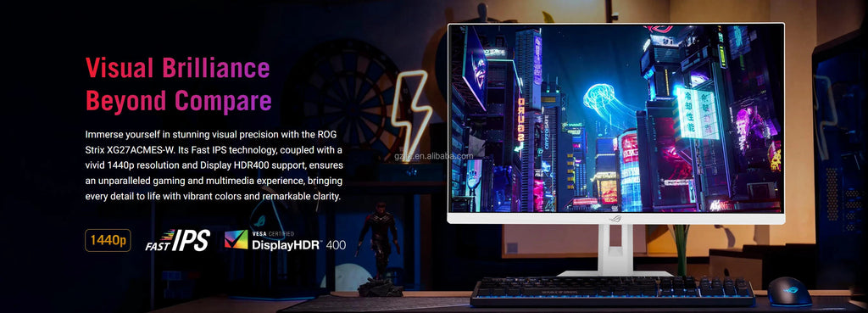Click the 'Visual Brilliance' heading

178,68
